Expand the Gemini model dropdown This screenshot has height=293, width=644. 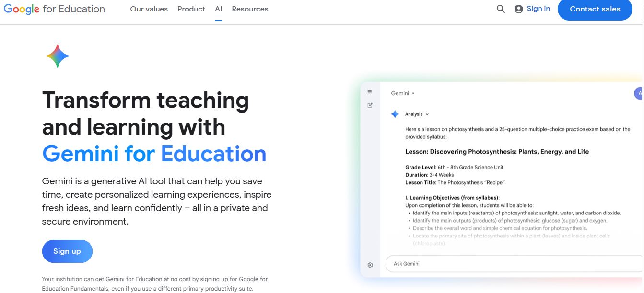(403, 93)
